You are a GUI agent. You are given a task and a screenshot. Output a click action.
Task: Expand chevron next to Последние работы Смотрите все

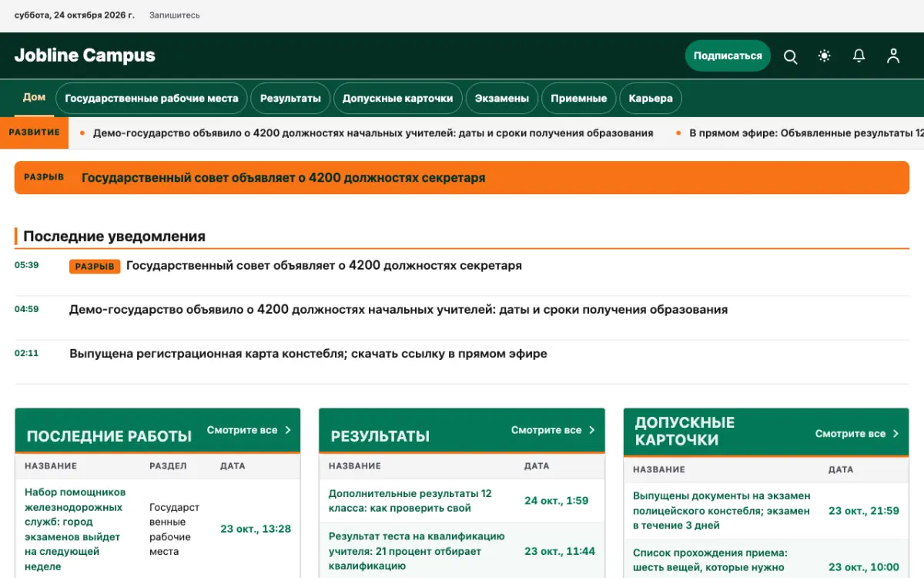pyautogui.click(x=288, y=430)
